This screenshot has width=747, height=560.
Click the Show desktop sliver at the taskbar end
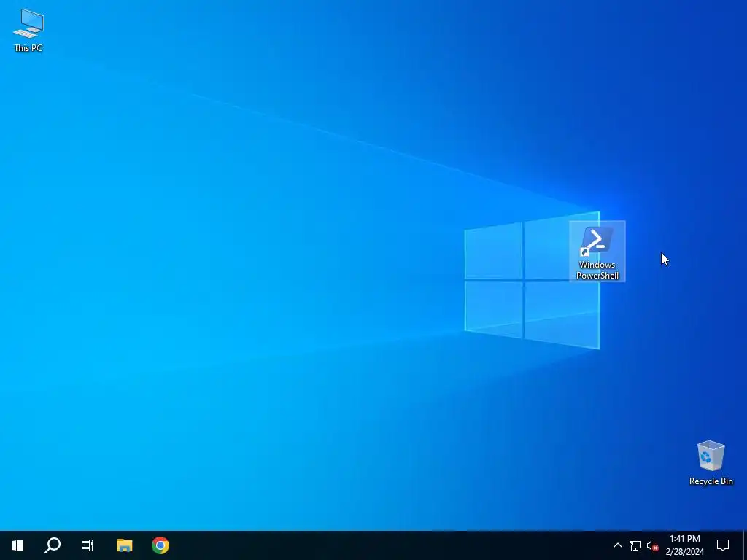[x=745, y=545]
